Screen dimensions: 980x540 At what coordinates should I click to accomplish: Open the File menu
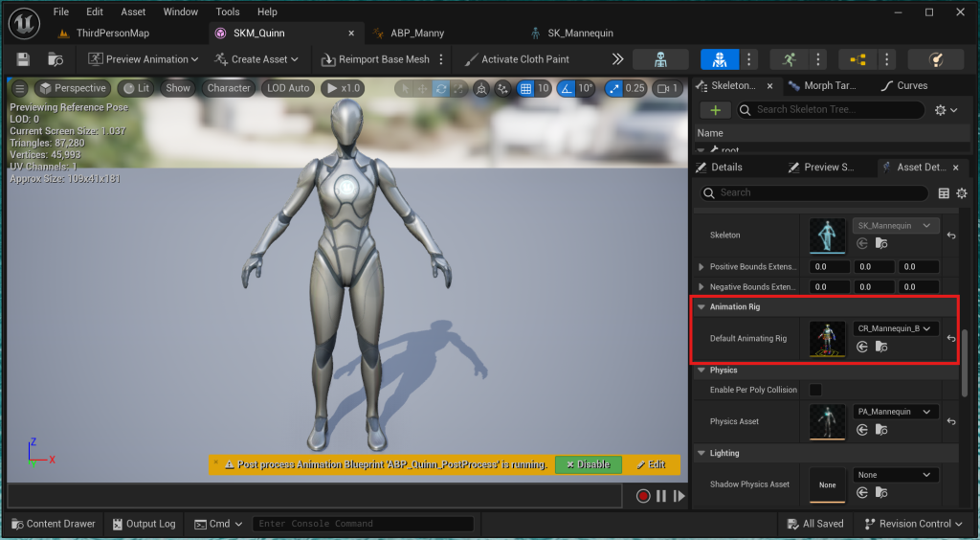[60, 11]
